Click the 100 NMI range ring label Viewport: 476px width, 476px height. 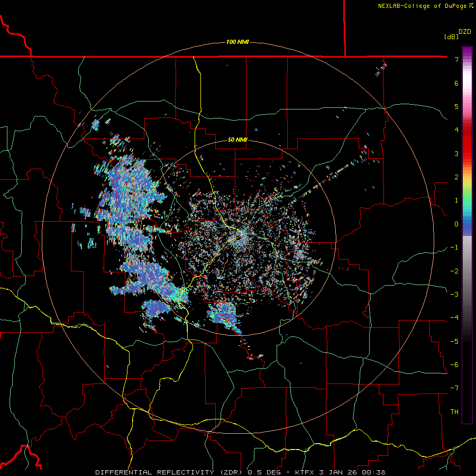point(237,42)
